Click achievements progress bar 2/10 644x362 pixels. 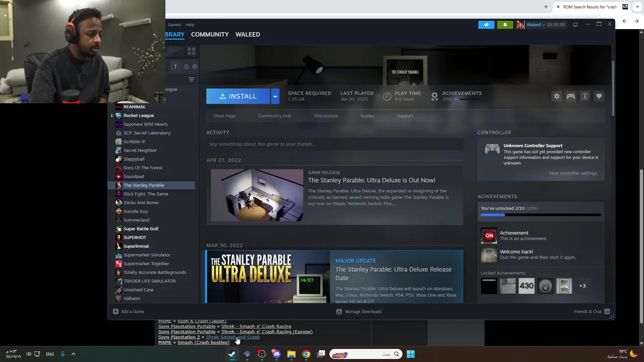click(x=541, y=215)
